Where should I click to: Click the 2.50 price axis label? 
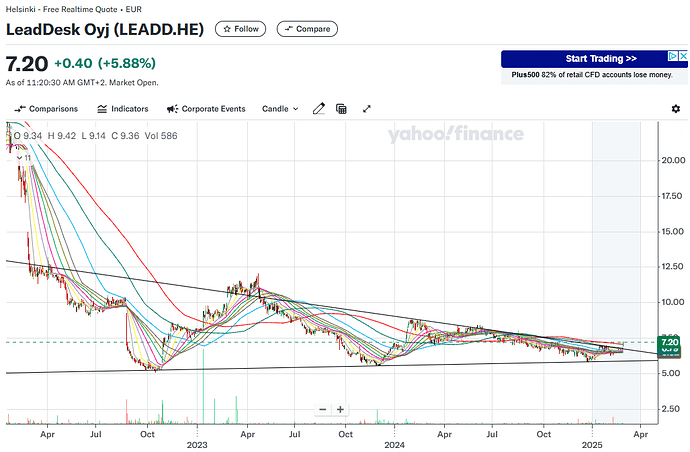673,409
